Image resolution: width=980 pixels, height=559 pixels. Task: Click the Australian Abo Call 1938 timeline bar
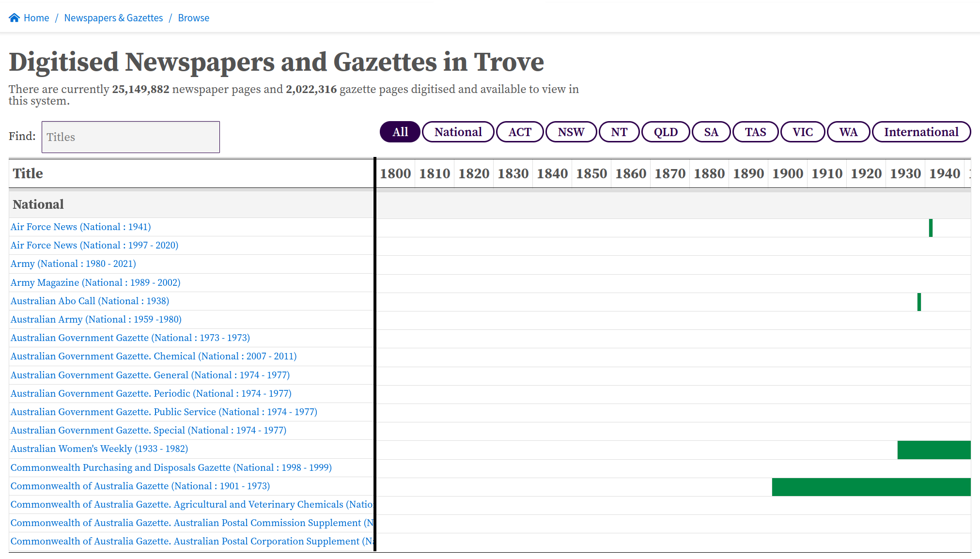(x=919, y=302)
